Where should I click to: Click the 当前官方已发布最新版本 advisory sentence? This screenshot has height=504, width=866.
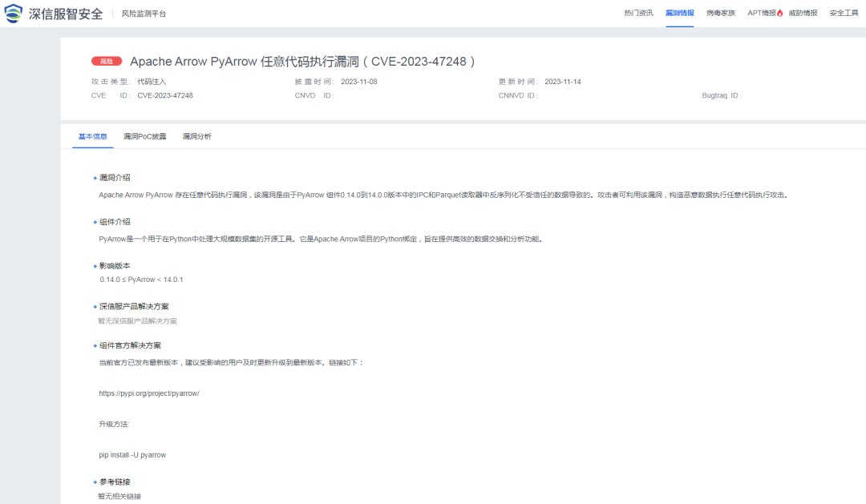click(x=231, y=363)
